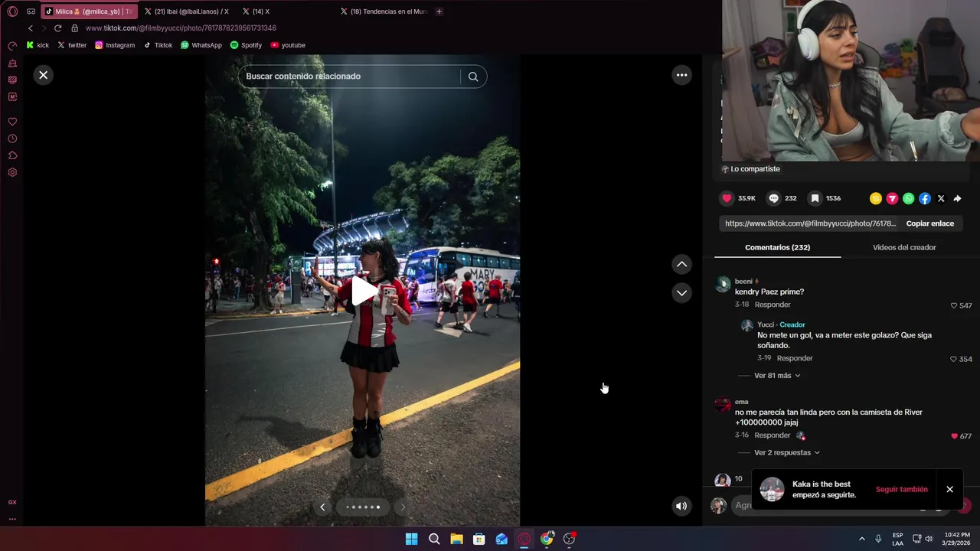Open ema's profile username

pos(741,402)
